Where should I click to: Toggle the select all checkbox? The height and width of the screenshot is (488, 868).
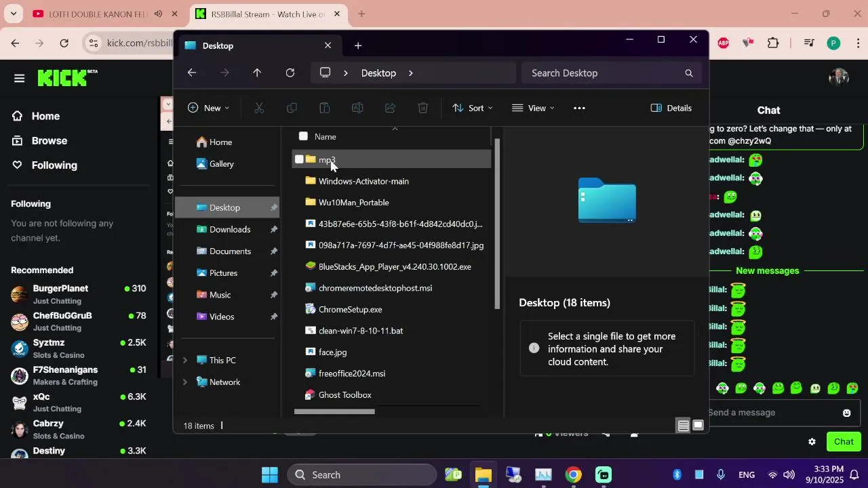(303, 136)
